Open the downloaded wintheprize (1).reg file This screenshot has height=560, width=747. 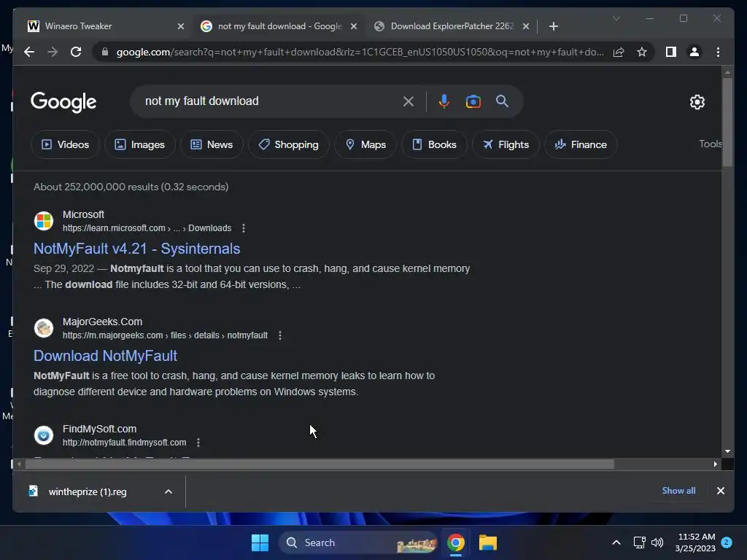[88, 491]
